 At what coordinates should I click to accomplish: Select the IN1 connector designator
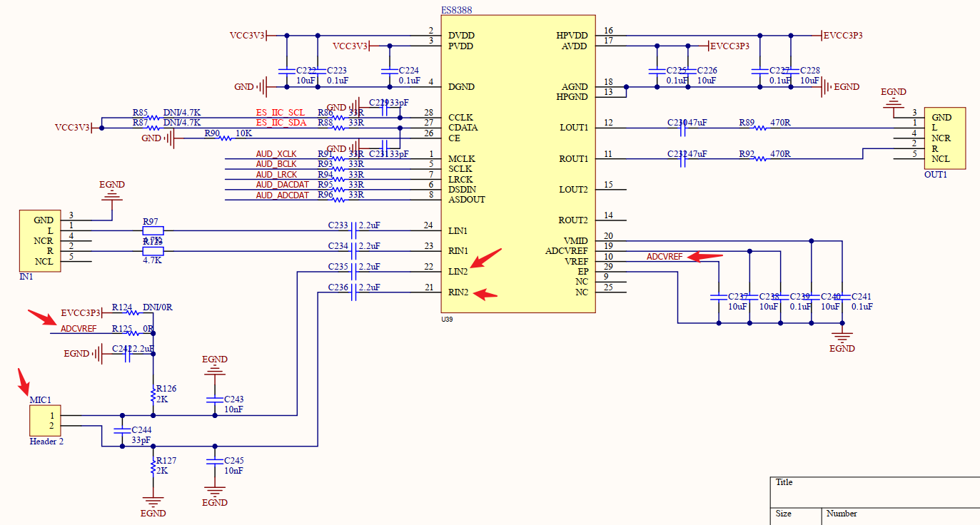point(26,276)
